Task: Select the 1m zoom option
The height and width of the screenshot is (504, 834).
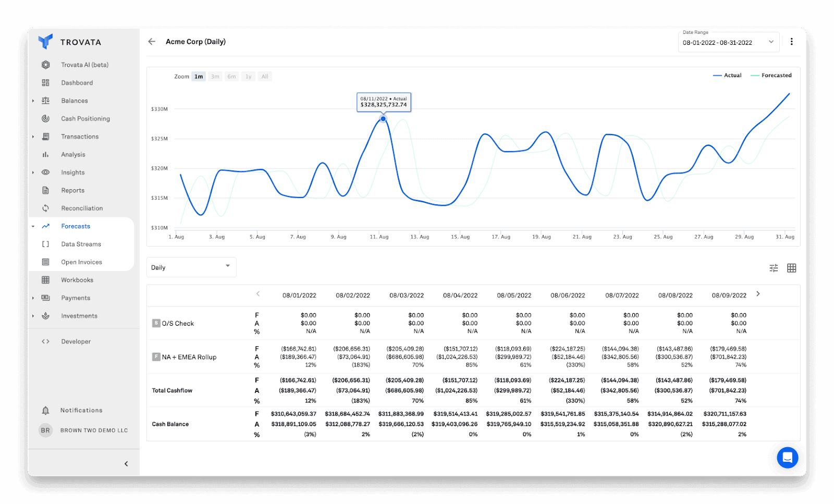Action: (199, 77)
